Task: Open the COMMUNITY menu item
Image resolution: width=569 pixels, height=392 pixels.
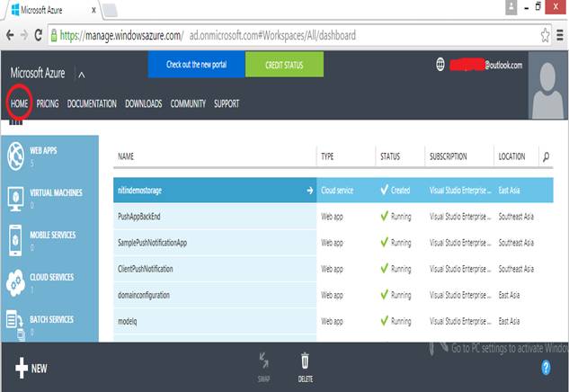Action: (188, 103)
